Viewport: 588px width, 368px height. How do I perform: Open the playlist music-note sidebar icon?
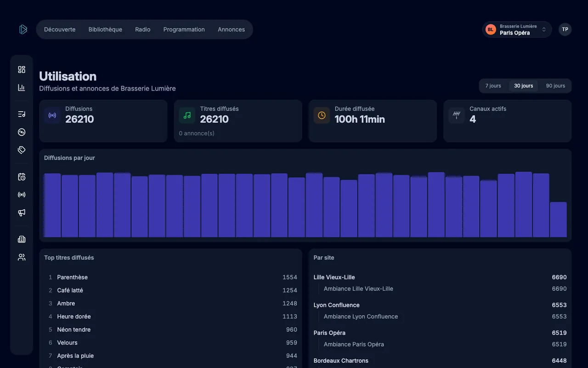(22, 114)
